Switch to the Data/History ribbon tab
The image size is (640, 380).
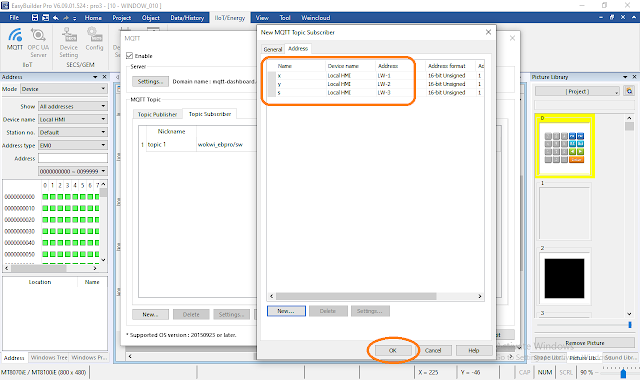(x=187, y=18)
